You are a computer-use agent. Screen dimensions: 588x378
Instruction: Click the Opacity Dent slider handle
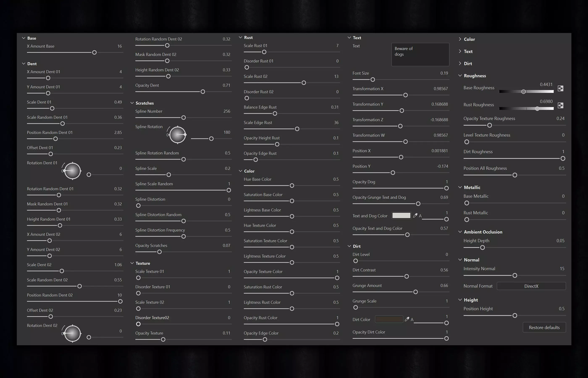pos(203,92)
